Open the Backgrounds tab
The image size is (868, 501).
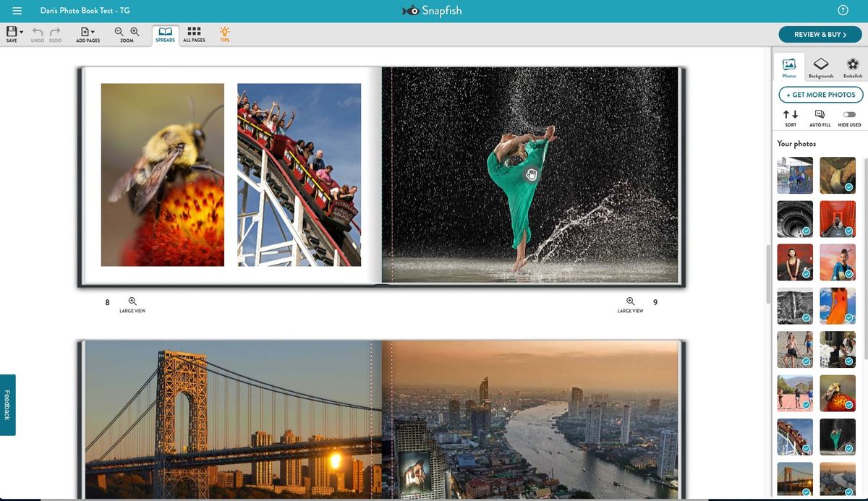(x=821, y=67)
